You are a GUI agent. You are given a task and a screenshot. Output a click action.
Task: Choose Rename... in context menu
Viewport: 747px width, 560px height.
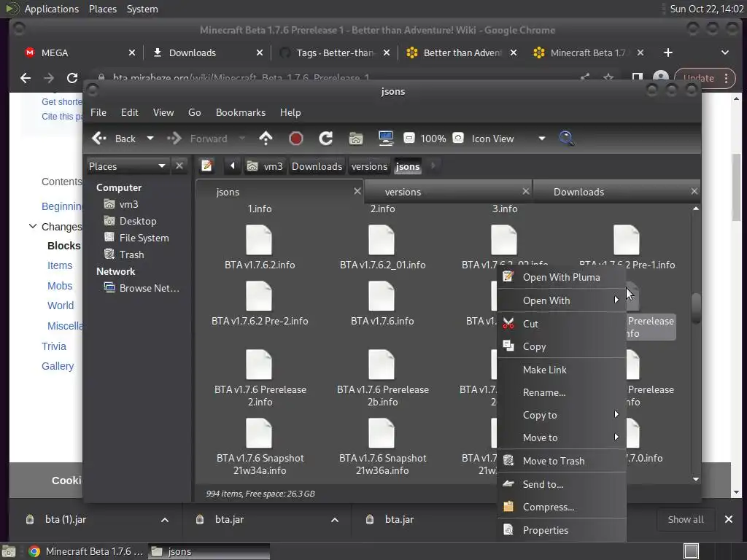562,392
